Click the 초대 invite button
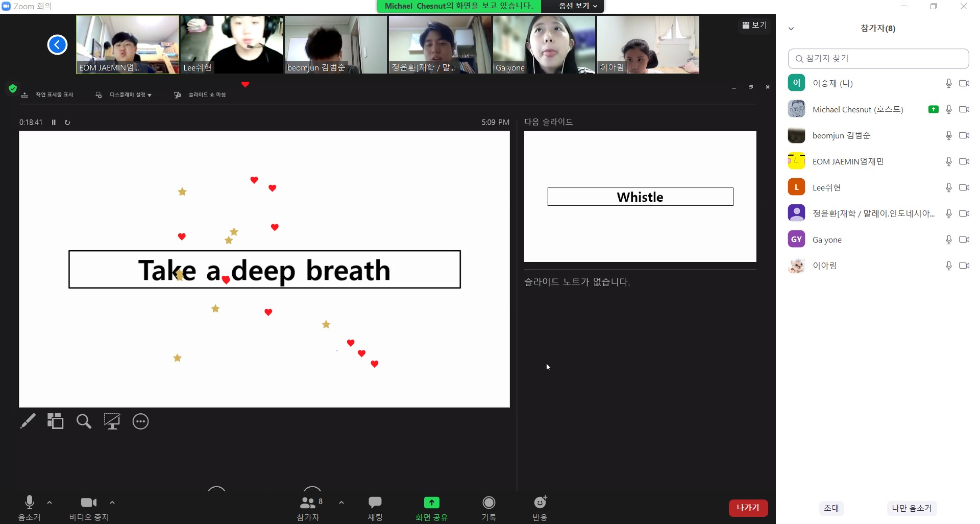The width and height of the screenshot is (980, 524). coord(831,508)
